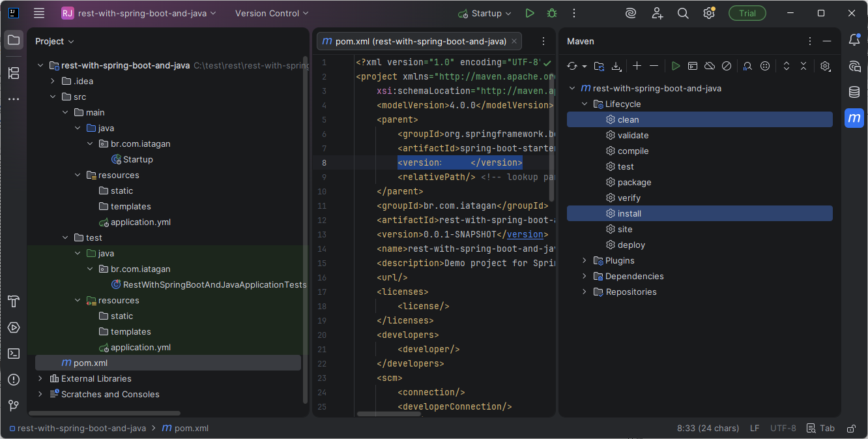Viewport: 868px width, 439px height.
Task: Run the selected Maven build with green play
Action: [676, 66]
